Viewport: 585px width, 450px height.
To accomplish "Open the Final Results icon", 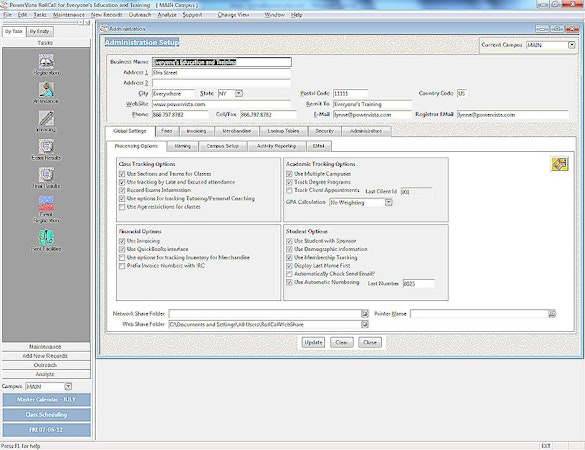I will (x=46, y=175).
